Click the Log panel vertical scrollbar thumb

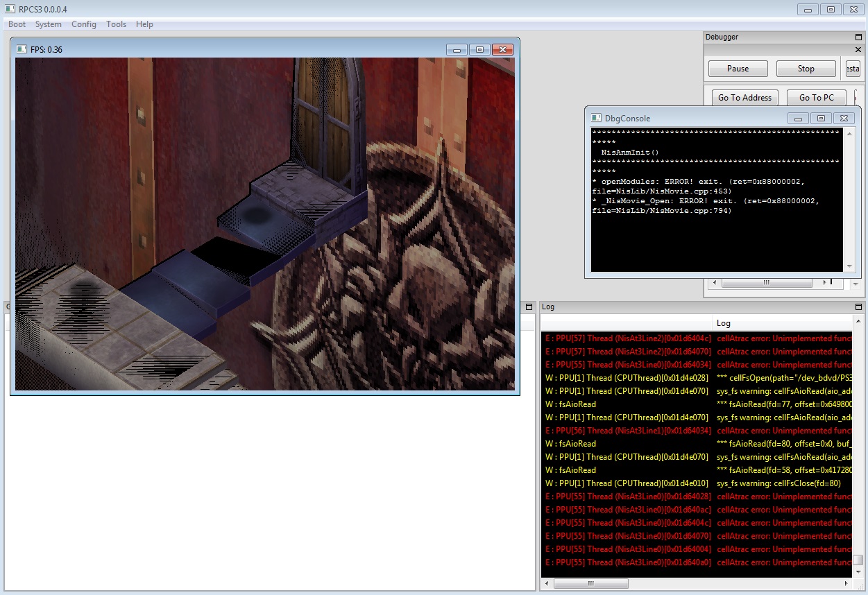pyautogui.click(x=858, y=560)
